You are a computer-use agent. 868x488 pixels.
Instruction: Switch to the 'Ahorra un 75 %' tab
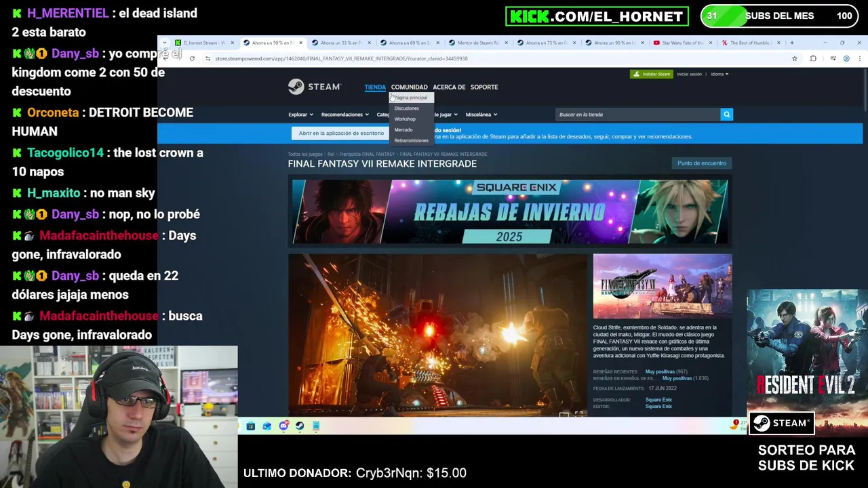pos(547,43)
